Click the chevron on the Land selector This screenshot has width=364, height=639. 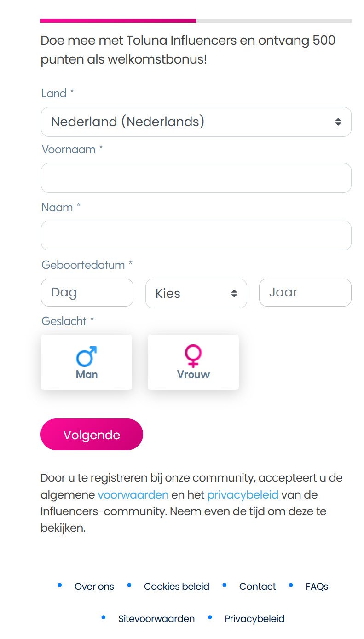point(337,122)
